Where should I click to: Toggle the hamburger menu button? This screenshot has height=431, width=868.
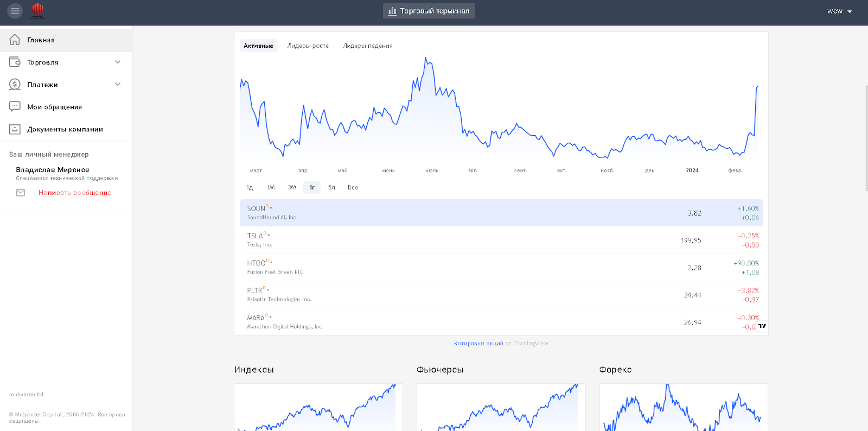[15, 11]
